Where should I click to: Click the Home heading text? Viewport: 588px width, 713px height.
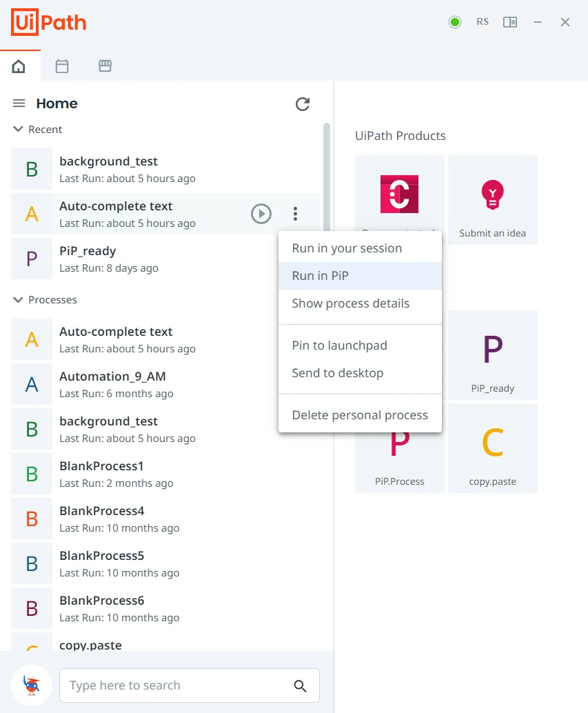coord(57,103)
